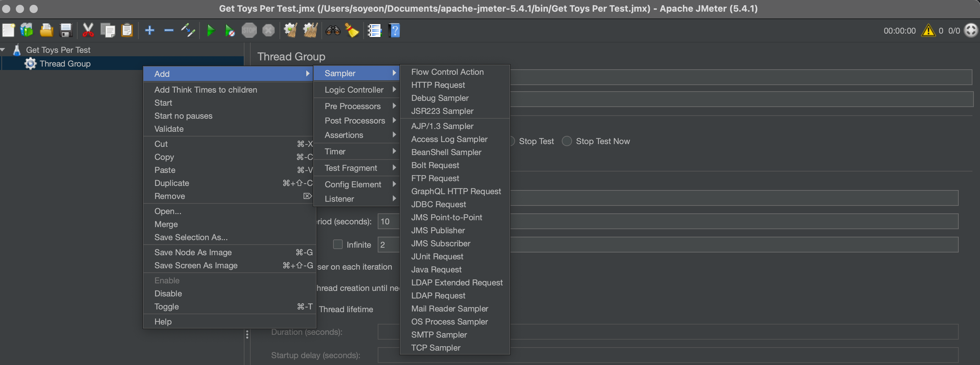Click the New test plan icon
Screen dimensions: 980x365
click(x=8, y=31)
